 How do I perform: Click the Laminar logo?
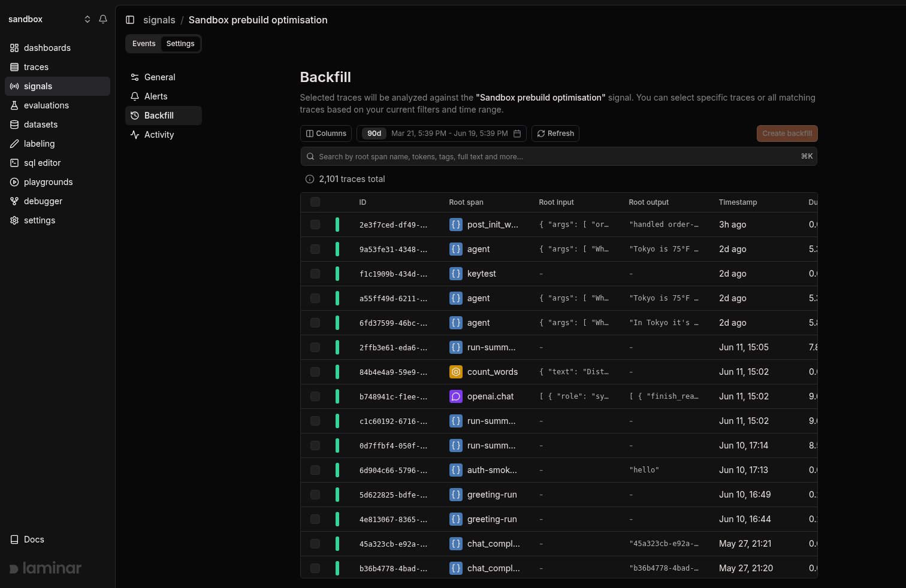[46, 568]
